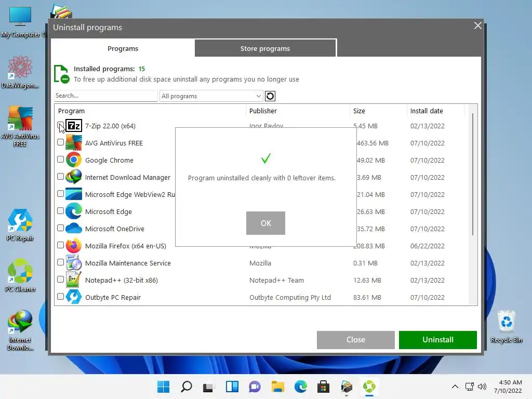The image size is (532, 399).
Task: Select the Notepad++ (32-bit x86) row text
Action: coord(122,280)
